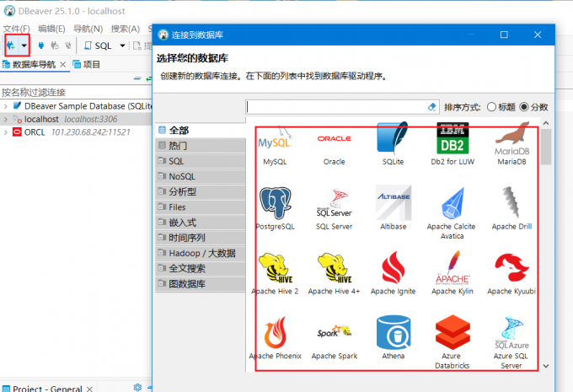Select the SQL Server driver
This screenshot has width=573, height=392.
tap(334, 209)
